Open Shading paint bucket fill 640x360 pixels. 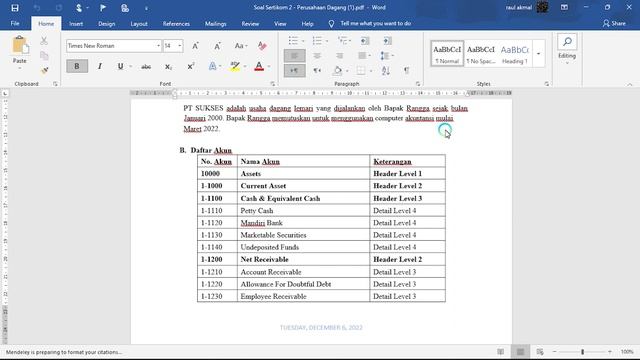pyautogui.click(x=337, y=71)
